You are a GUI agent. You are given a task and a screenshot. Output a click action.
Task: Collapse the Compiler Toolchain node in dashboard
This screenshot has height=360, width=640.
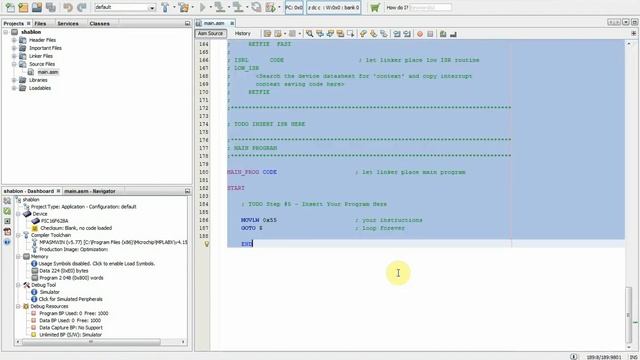[x=18, y=235]
